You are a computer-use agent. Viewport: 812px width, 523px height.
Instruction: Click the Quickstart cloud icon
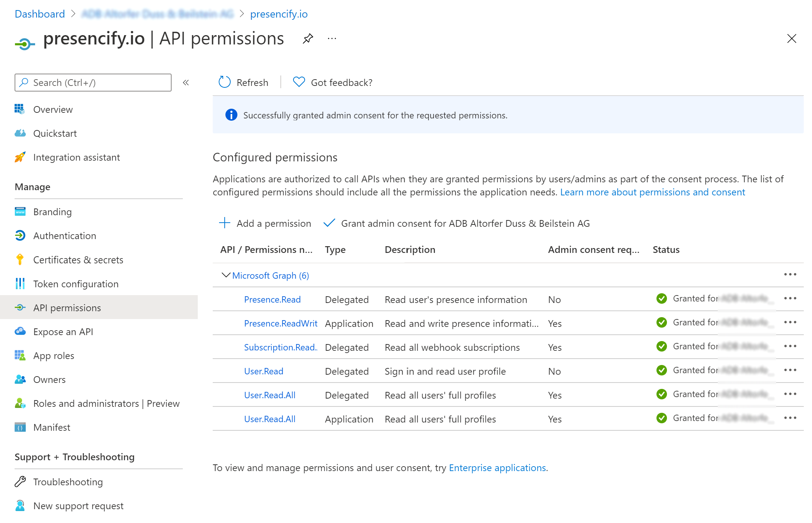click(x=20, y=133)
